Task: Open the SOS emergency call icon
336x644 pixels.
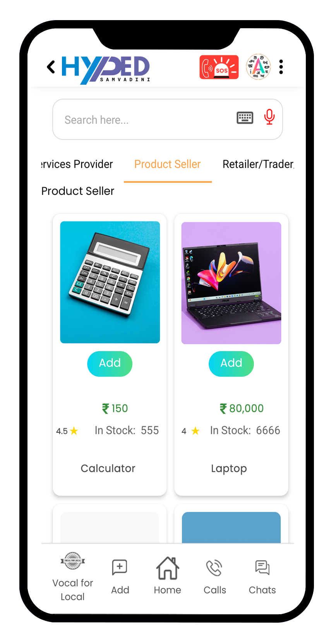Action: (219, 67)
